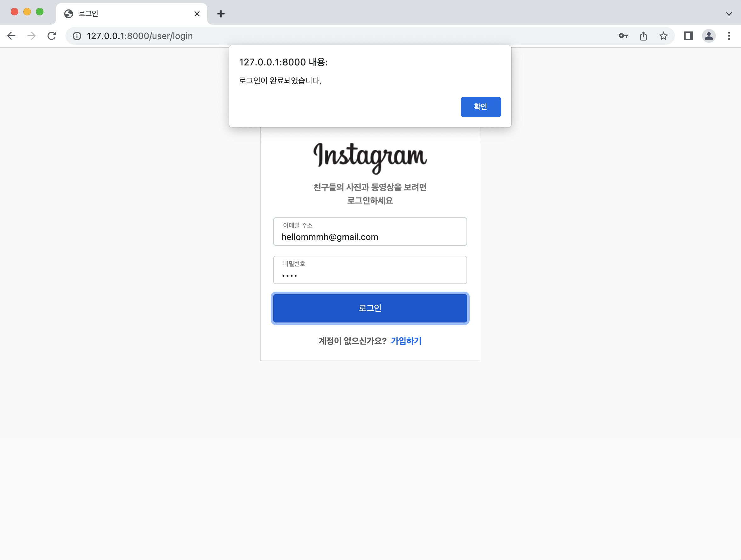This screenshot has width=741, height=560.
Task: Click the browser forward arrow
Action: point(31,36)
